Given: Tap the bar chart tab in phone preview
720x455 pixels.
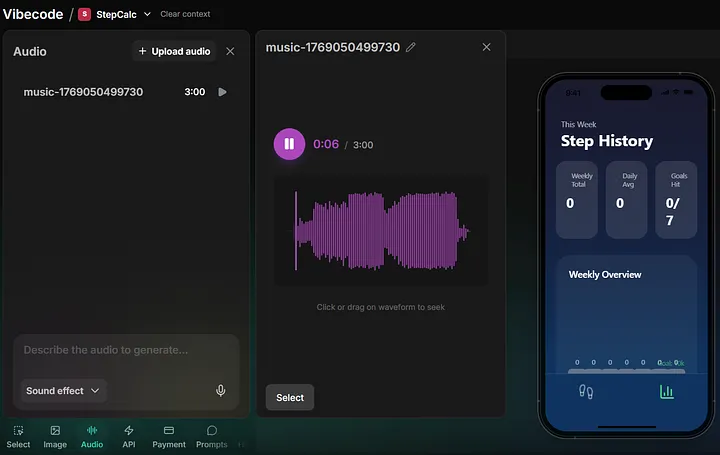Looking at the screenshot, I should (x=667, y=392).
